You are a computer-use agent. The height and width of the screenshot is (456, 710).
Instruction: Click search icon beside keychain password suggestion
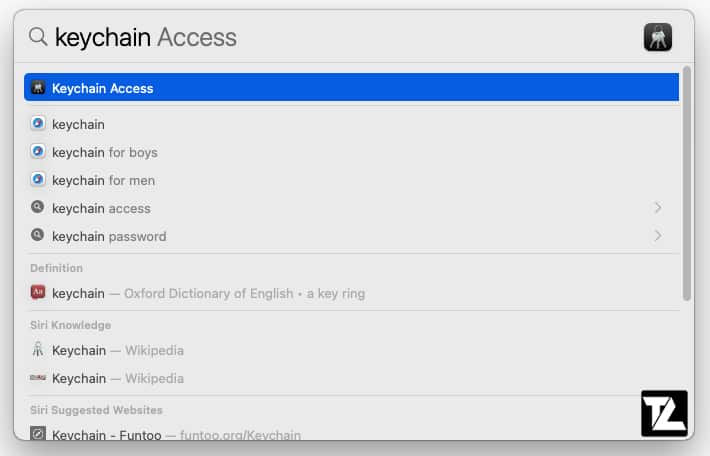tap(38, 235)
